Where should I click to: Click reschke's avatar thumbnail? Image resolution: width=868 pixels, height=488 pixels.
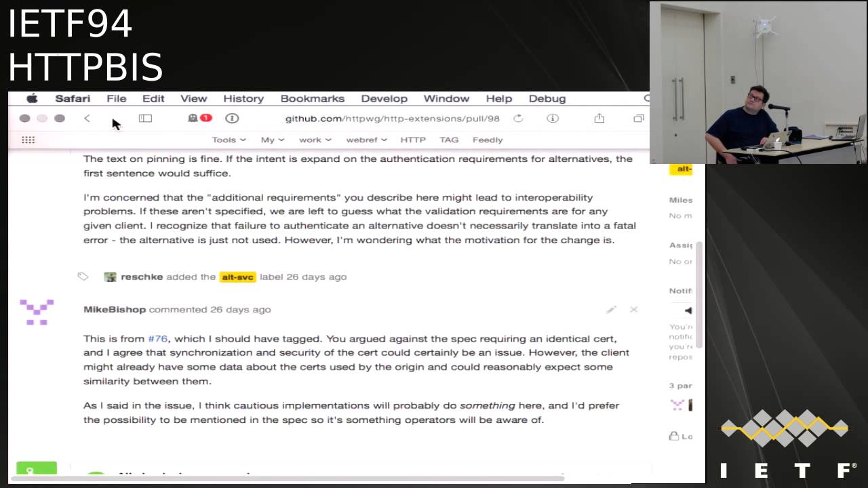click(110, 277)
